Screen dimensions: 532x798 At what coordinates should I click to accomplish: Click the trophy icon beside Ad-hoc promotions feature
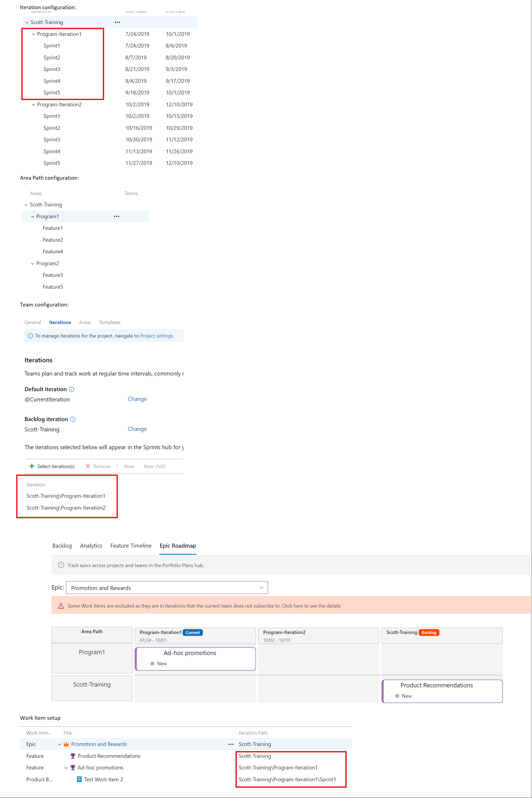[72, 768]
